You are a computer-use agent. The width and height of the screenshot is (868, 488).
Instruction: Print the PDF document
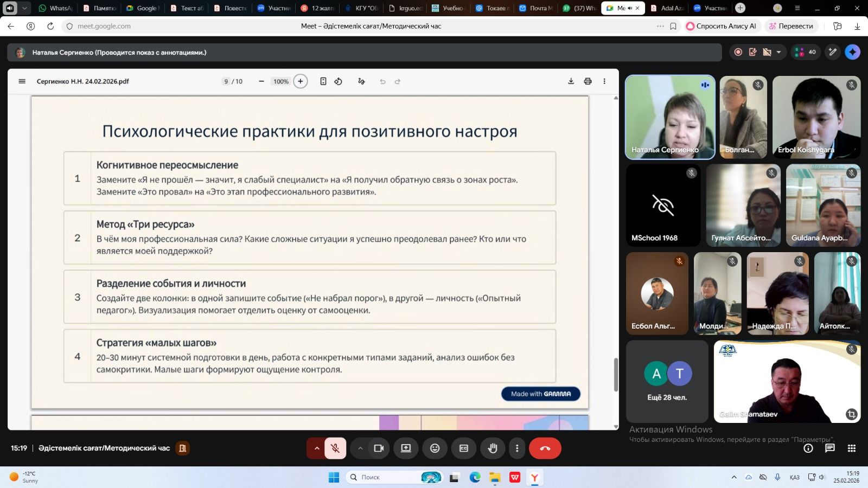coord(588,81)
